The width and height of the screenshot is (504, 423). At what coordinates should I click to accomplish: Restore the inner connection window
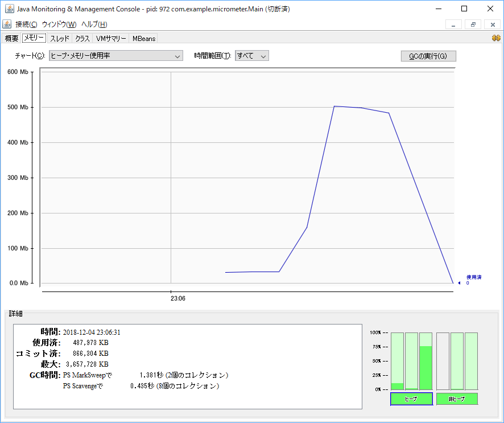[x=473, y=24]
